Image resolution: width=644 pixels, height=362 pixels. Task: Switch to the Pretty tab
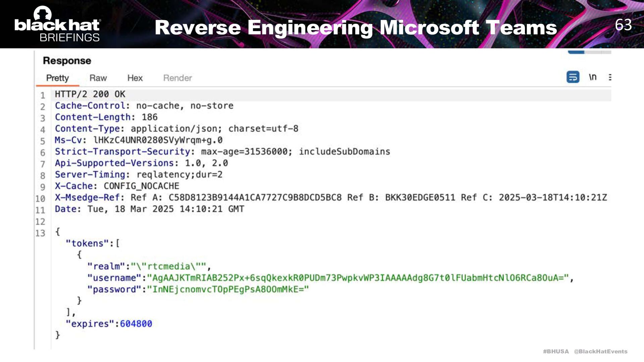tap(57, 78)
